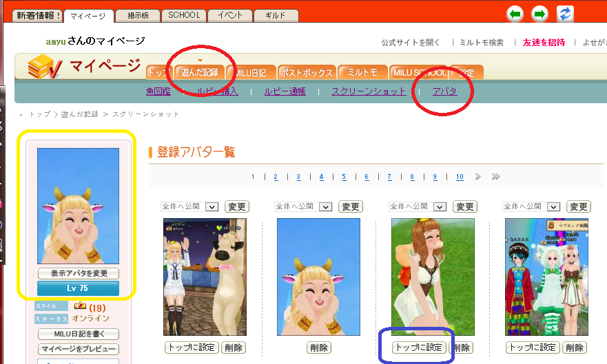
Task: Click the smile crown icon
Action: pos(80,306)
